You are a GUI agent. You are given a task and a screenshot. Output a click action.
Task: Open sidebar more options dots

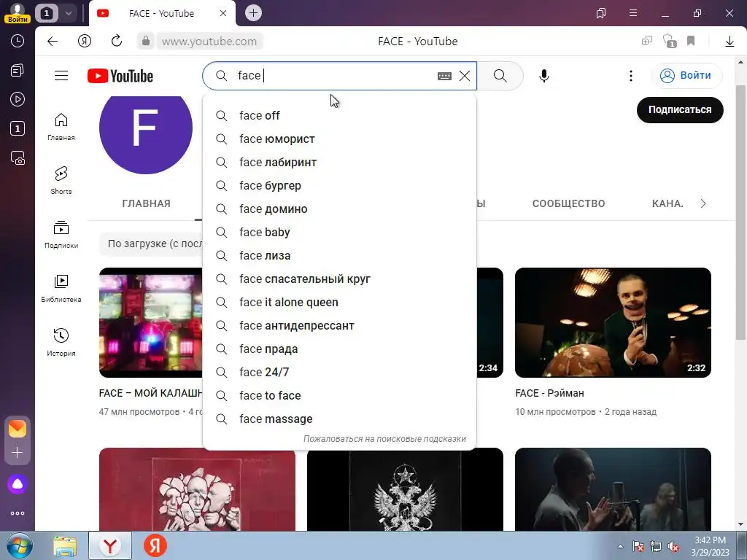point(18,513)
